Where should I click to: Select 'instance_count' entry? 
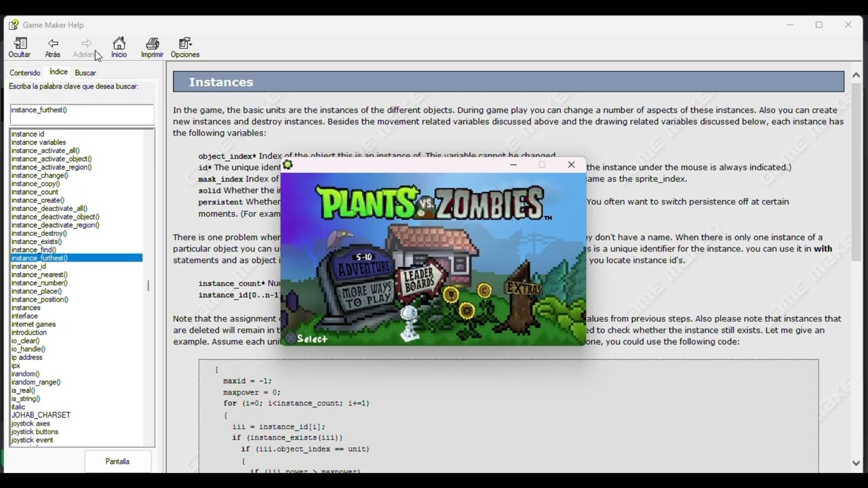point(35,192)
